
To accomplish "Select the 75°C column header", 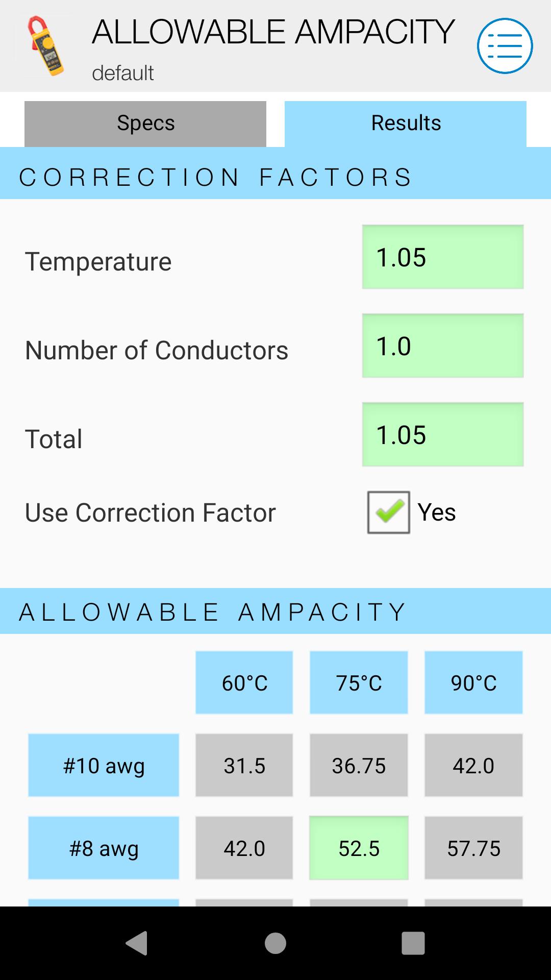I will click(359, 682).
